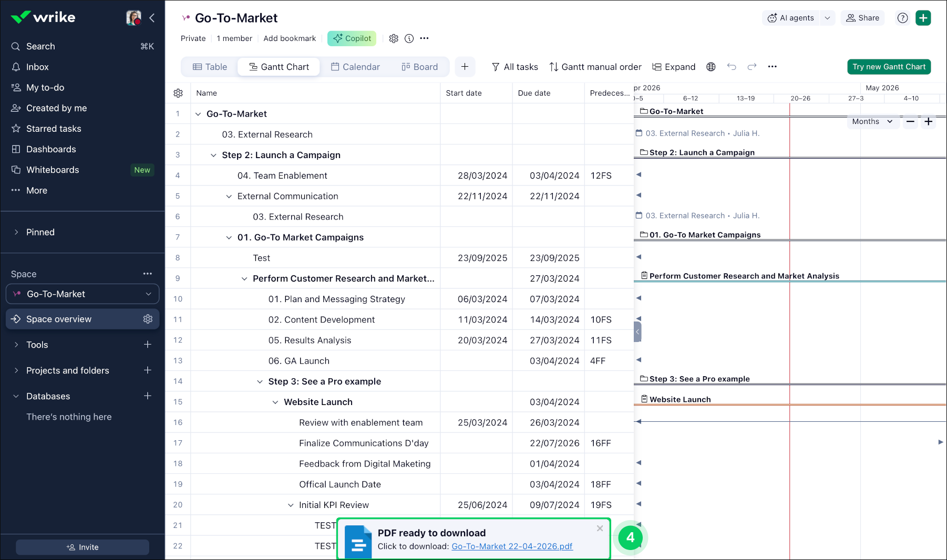Collapse the sidebar with the arrow
Screen dimensions: 947x560
(152, 18)
